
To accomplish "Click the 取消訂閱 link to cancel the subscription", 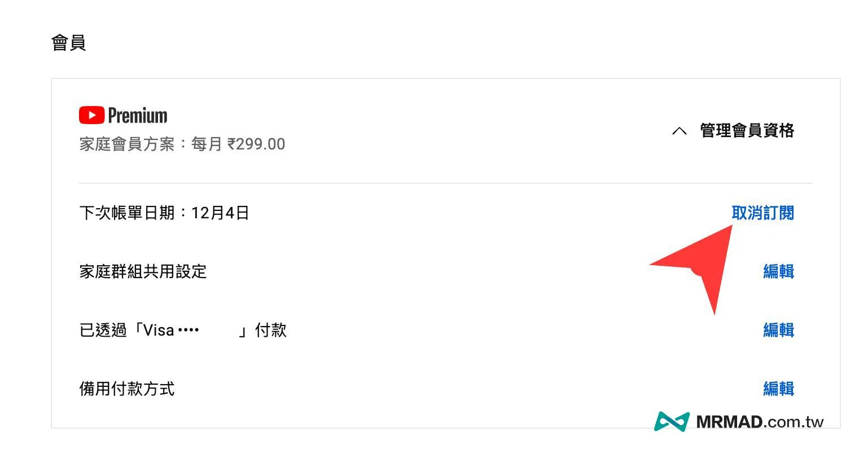I will (x=762, y=213).
